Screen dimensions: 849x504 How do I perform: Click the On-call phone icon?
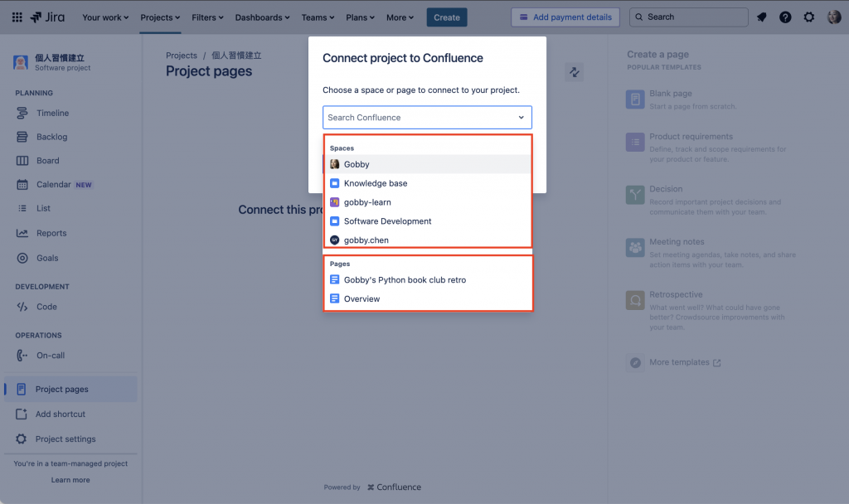[x=22, y=356]
